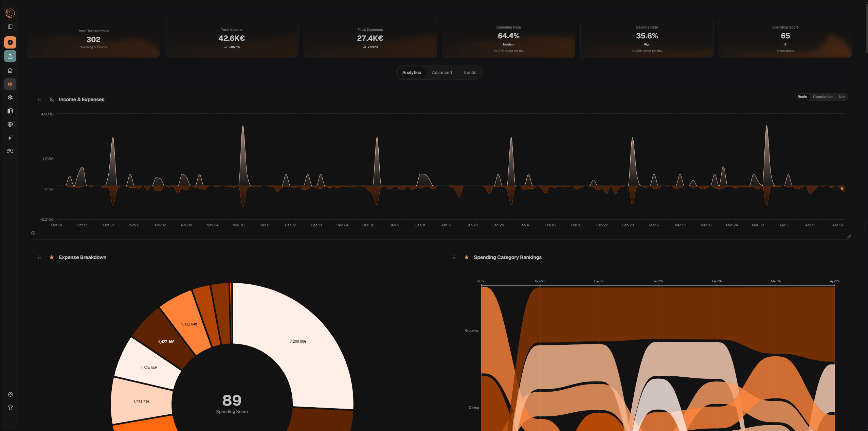This screenshot has width=868, height=431.
Task: Click the 1,427.16€ donut segment
Action: click(166, 342)
